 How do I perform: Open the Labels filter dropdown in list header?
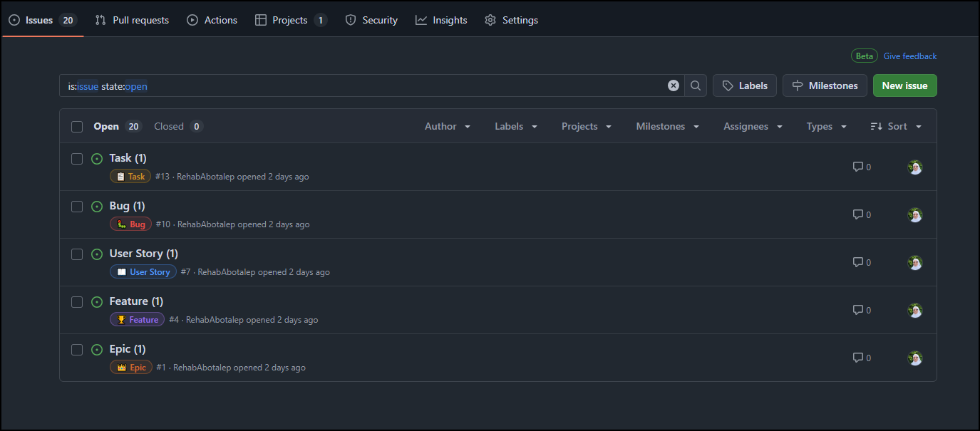(x=516, y=126)
